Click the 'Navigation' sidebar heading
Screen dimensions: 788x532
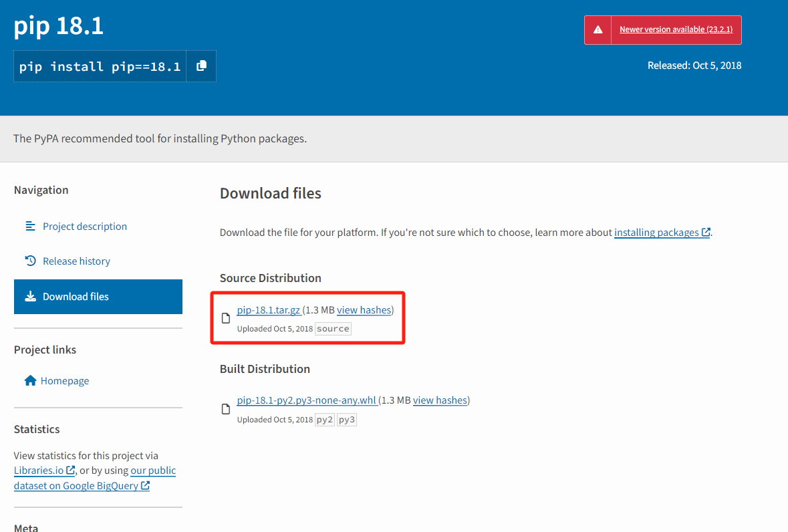[41, 190]
